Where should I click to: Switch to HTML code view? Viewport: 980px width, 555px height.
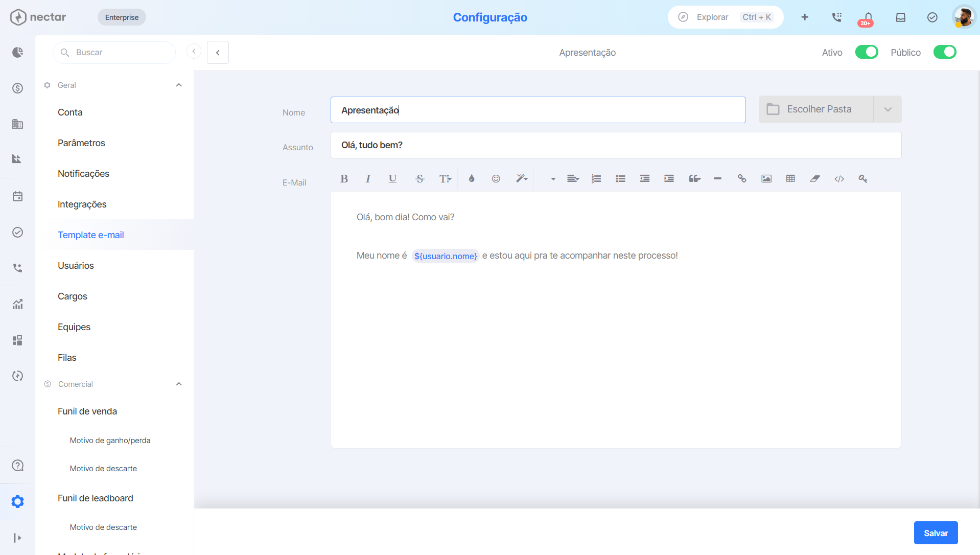pos(839,178)
